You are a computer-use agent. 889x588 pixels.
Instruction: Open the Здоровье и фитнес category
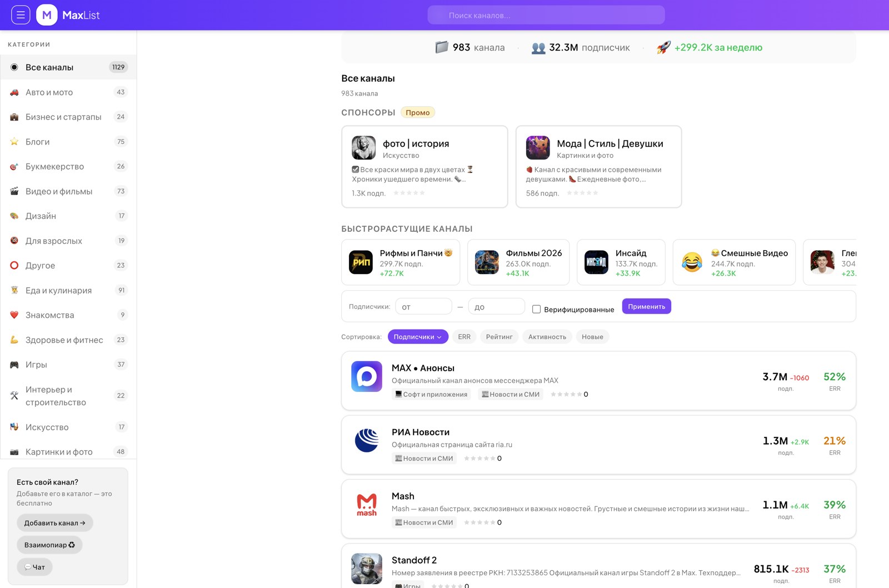click(x=68, y=340)
